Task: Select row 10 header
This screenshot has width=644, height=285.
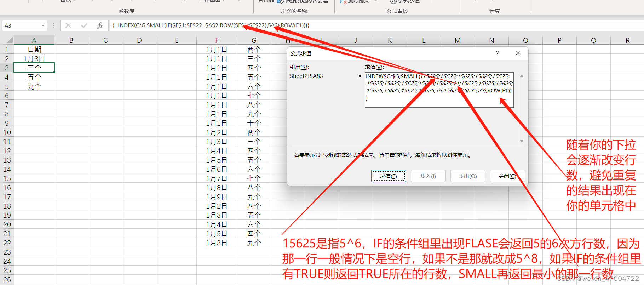Action: point(7,132)
